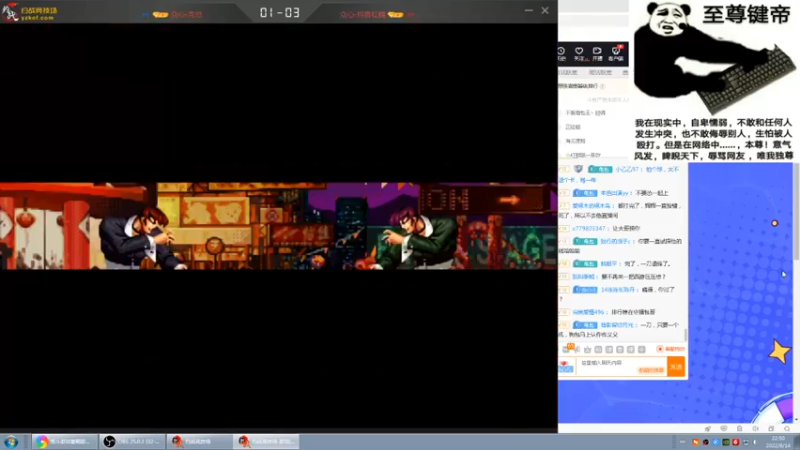Select the second ranking tab under the header icons
The height and width of the screenshot is (450, 800).
click(x=600, y=73)
